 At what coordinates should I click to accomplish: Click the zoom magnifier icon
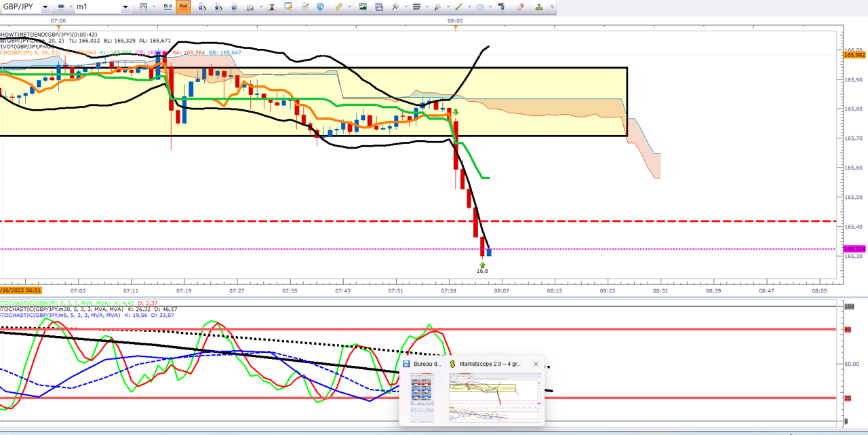[x=250, y=7]
